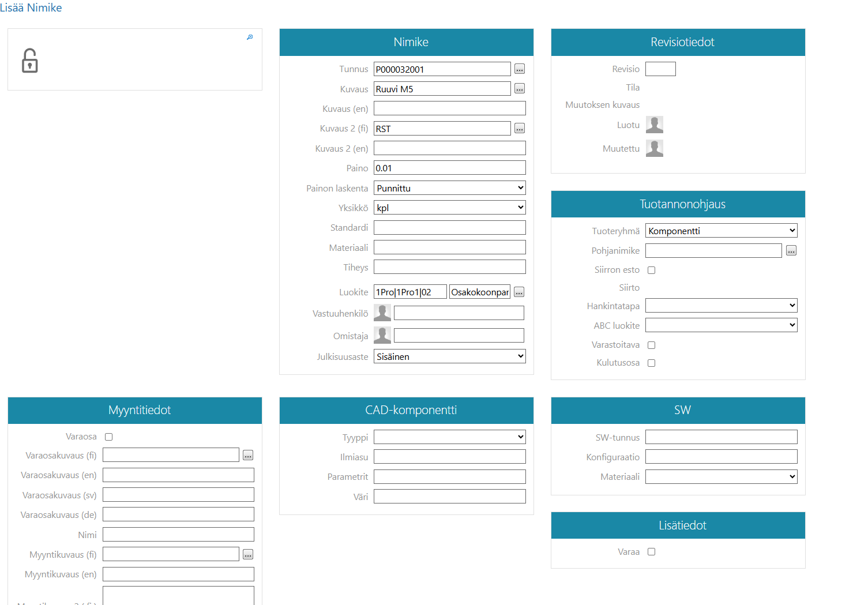Open the Julkisuusaste dropdown set to Sisäinen
This screenshot has width=868, height=605.
(449, 356)
